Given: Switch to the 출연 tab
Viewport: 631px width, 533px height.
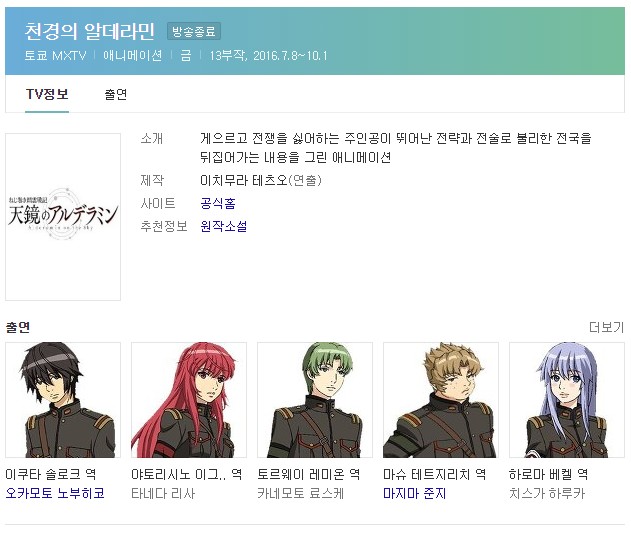Looking at the screenshot, I should coord(116,95).
